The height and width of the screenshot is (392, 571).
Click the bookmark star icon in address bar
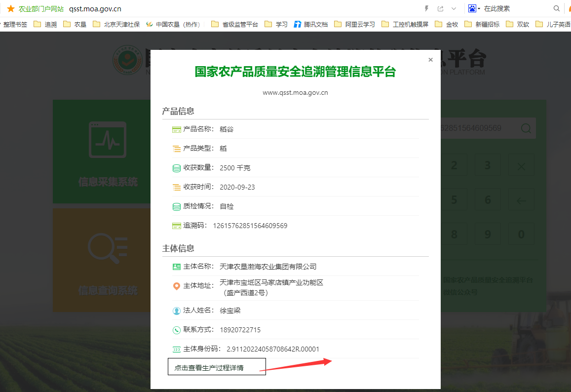(11, 8)
